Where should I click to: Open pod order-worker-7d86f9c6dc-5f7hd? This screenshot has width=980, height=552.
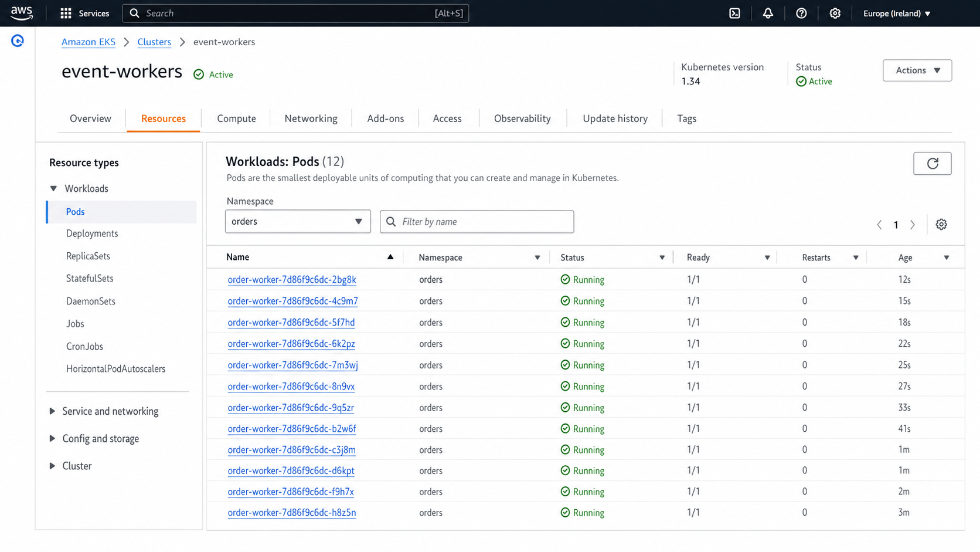pyautogui.click(x=291, y=323)
